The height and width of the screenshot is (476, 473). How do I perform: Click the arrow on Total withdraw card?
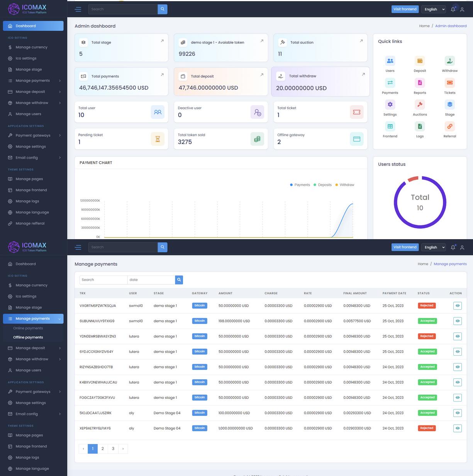363,74
